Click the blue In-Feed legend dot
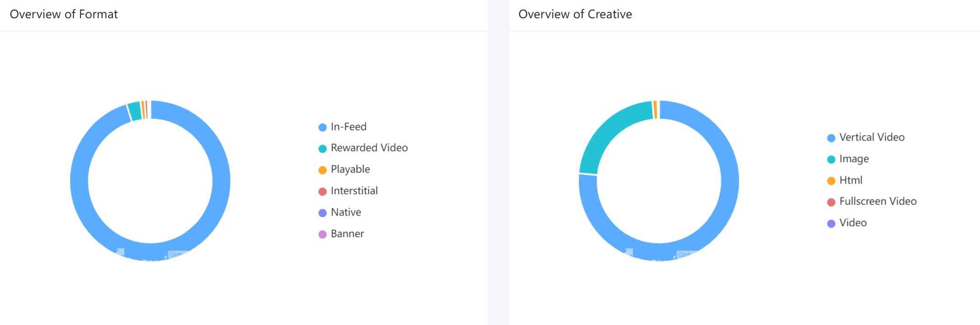Image resolution: width=980 pixels, height=325 pixels. pyautogui.click(x=322, y=127)
